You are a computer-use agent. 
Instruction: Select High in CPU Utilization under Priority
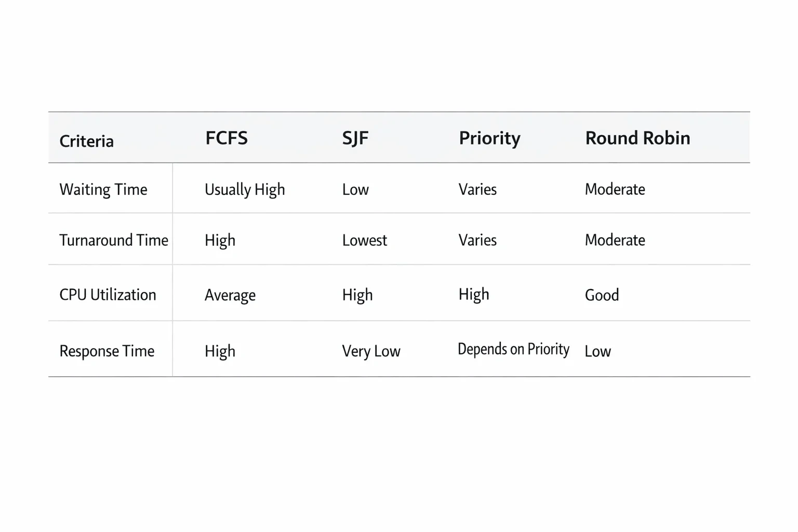(474, 295)
